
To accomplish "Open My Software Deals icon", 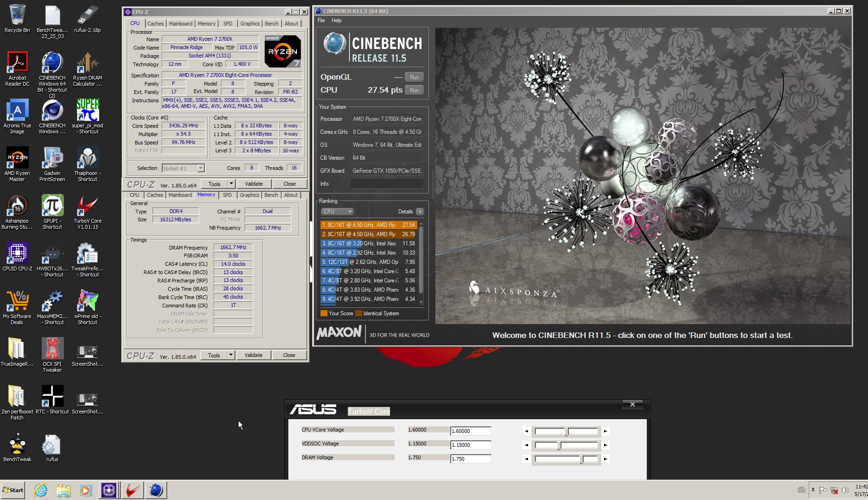I will tap(17, 307).
